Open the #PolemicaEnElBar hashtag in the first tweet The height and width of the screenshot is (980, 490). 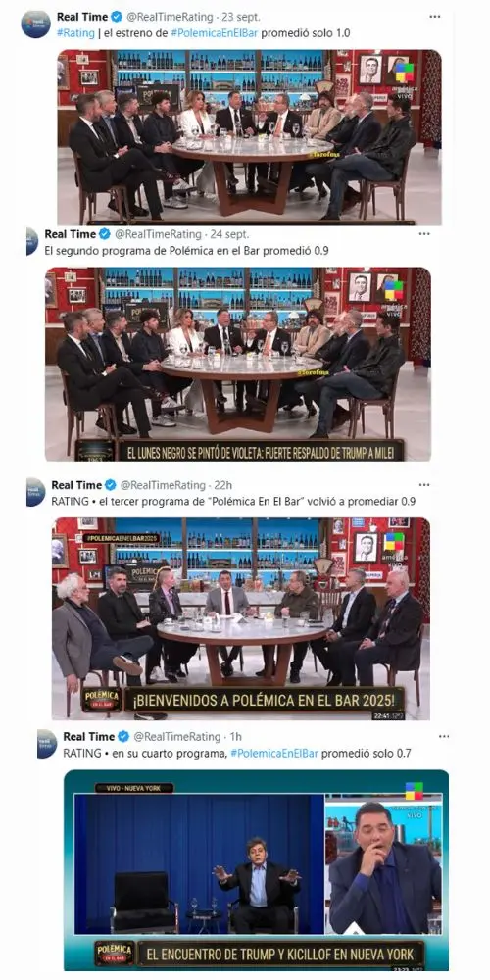tap(220, 33)
